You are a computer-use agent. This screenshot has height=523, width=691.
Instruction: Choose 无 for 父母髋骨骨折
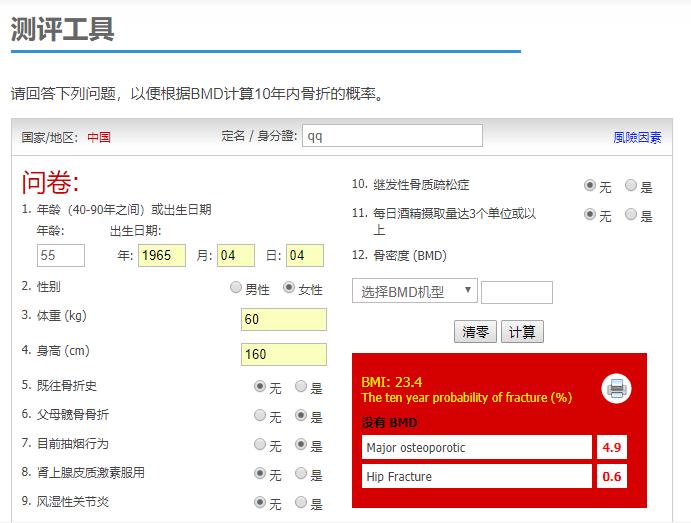260,415
